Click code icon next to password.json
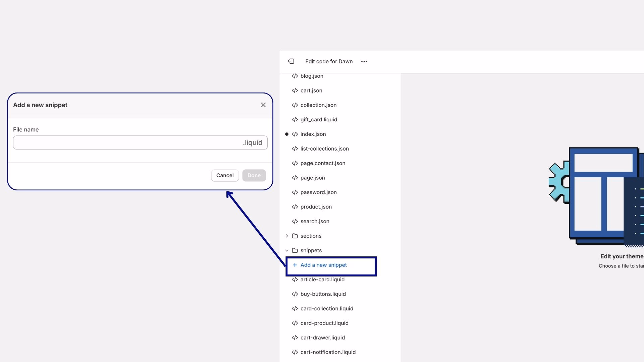This screenshot has width=644, height=362. point(295,192)
